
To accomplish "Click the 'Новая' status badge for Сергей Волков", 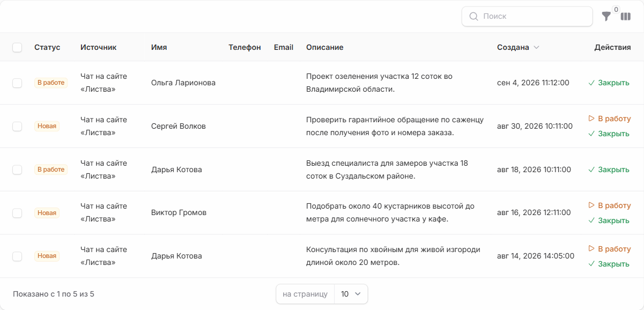I will pos(47,126).
